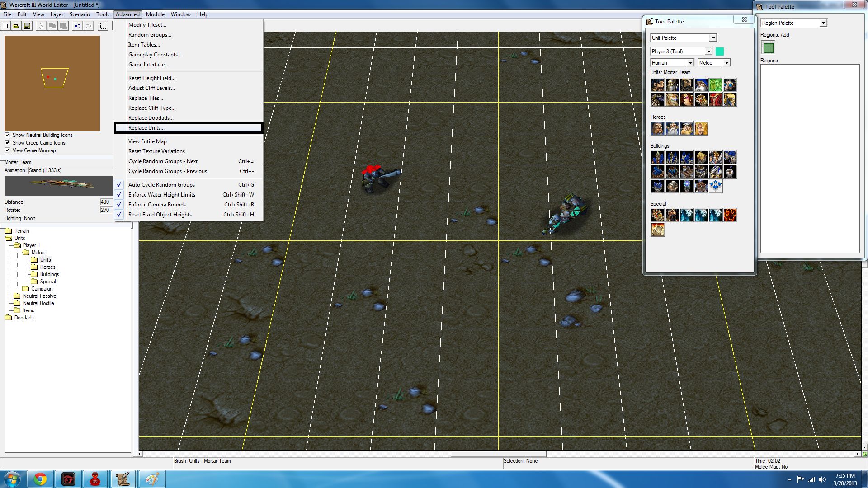868x488 pixels.
Task: Select the Footman unit icon
Action: click(x=672, y=85)
